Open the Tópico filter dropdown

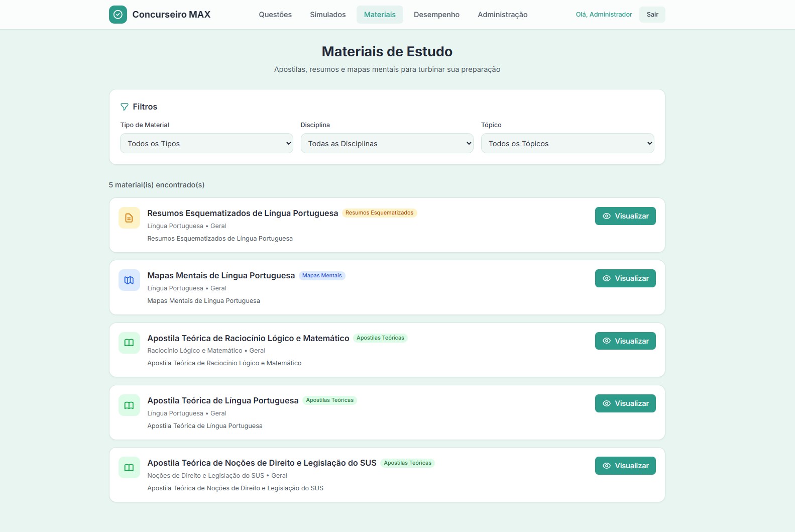point(567,144)
